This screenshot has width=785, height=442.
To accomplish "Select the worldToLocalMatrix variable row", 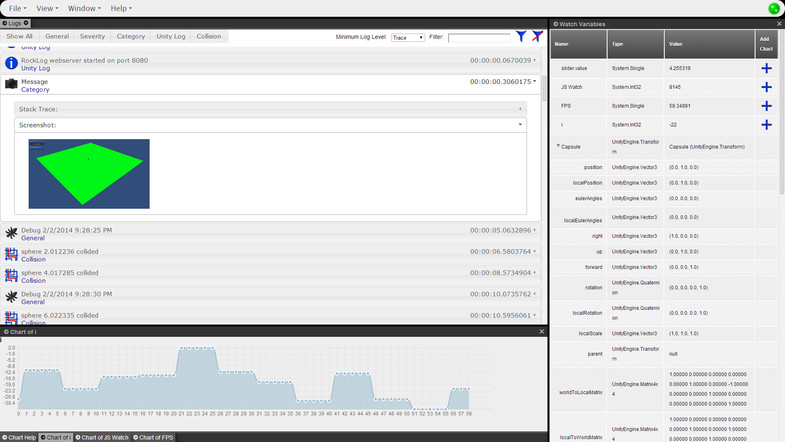I will point(664,389).
